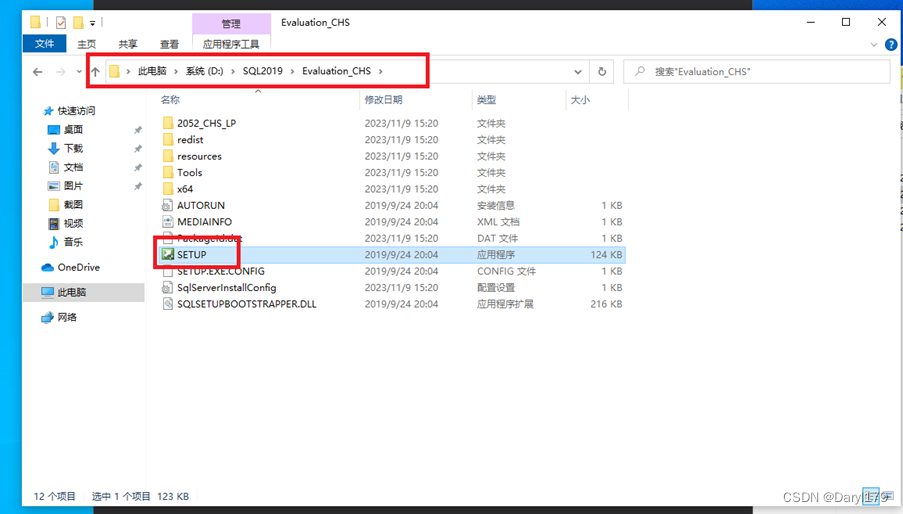This screenshot has width=903, height=514.
Task: Select the AUTORUN setup info file icon
Action: pyautogui.click(x=168, y=205)
